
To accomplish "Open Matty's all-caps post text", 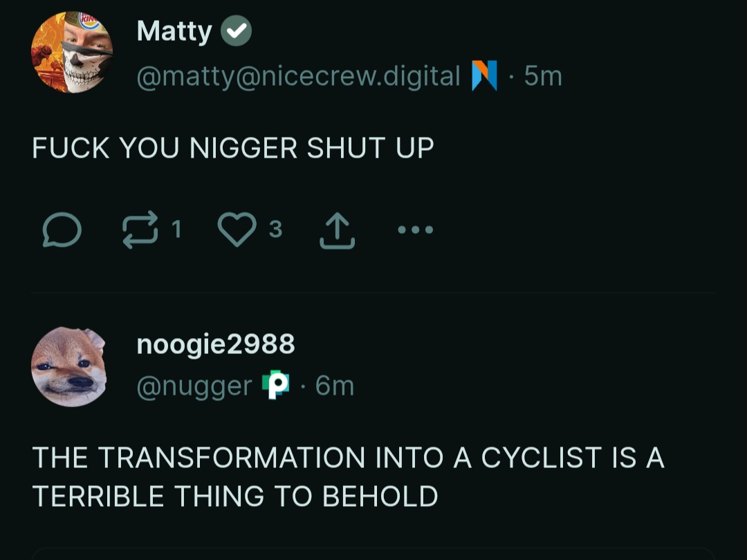I will click(x=233, y=148).
